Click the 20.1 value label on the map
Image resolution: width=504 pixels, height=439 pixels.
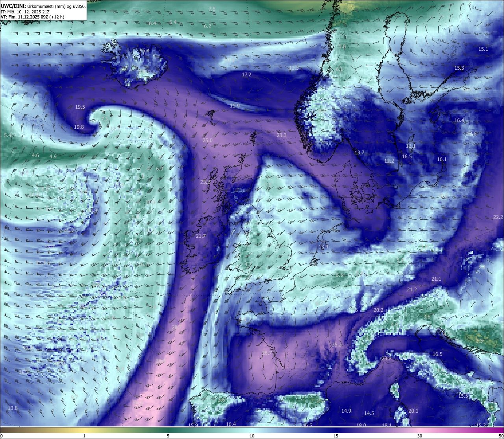pyautogui.click(x=413, y=411)
